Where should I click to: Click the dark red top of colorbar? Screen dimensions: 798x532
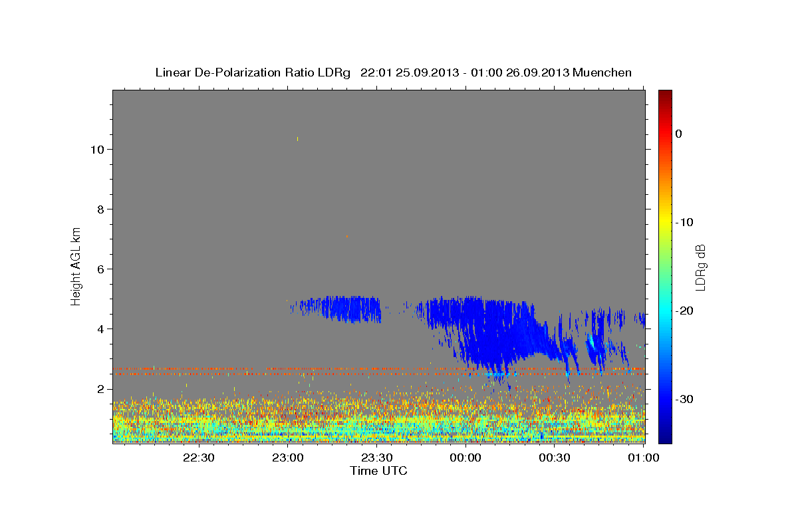[665, 94]
